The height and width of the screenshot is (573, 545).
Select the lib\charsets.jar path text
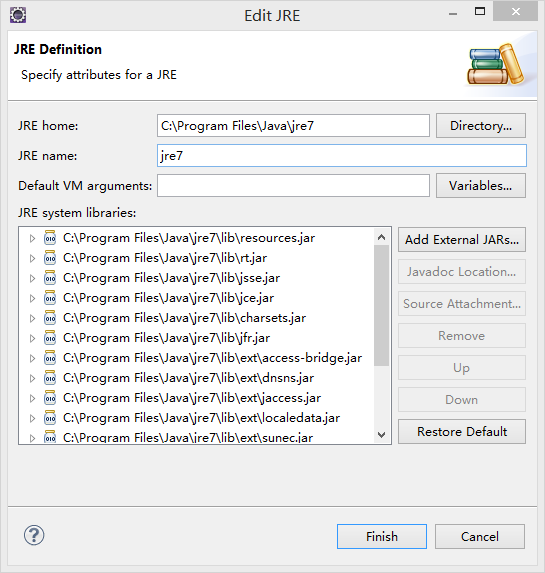click(x=185, y=318)
